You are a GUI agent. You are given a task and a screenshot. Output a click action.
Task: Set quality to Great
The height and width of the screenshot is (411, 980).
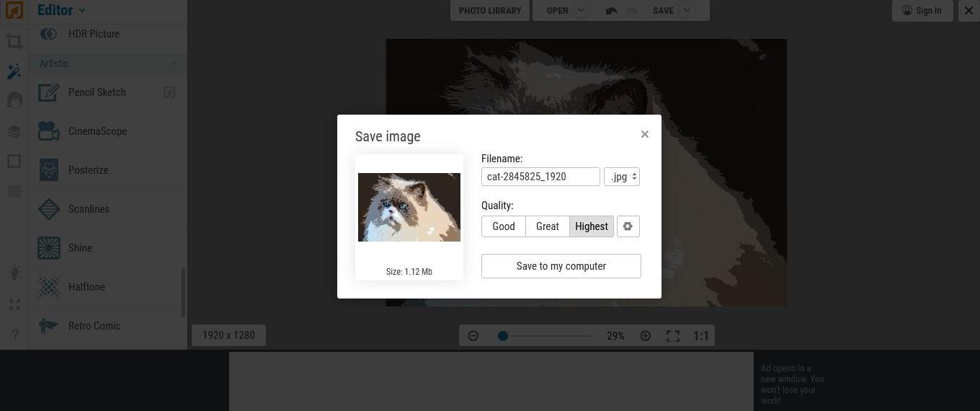tap(547, 226)
